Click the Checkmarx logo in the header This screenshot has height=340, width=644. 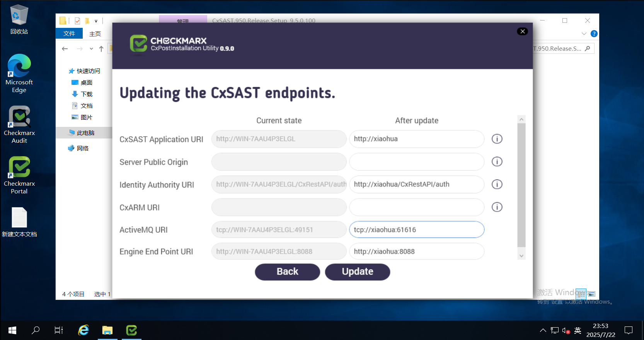pos(138,43)
